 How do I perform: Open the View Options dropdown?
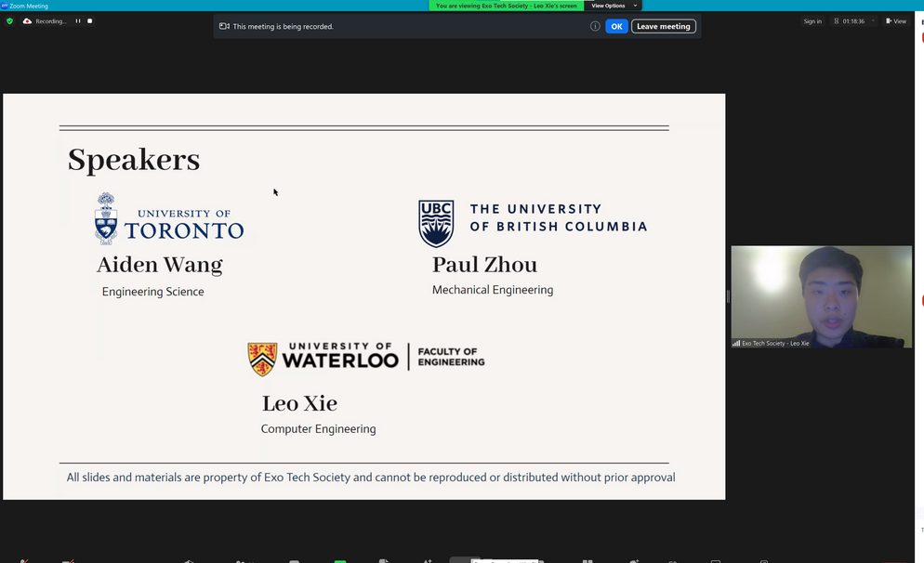608,6
